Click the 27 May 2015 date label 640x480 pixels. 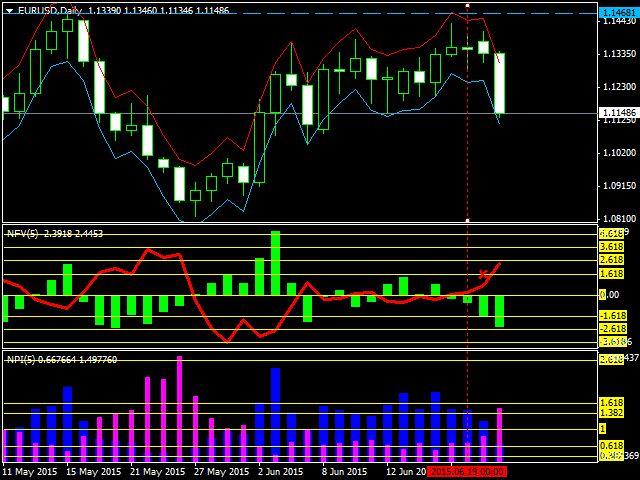pyautogui.click(x=222, y=472)
